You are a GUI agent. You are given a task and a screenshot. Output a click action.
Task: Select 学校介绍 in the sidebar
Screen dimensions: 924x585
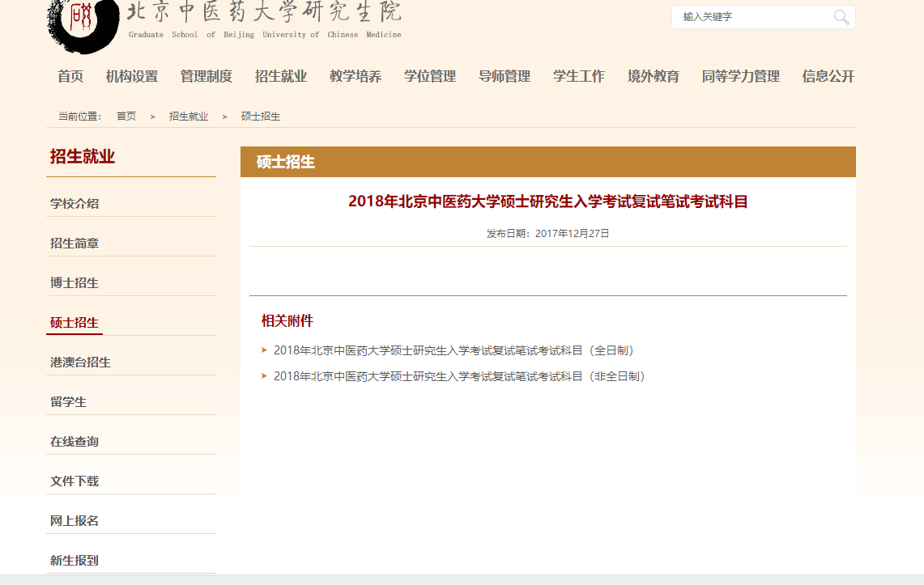pos(75,204)
